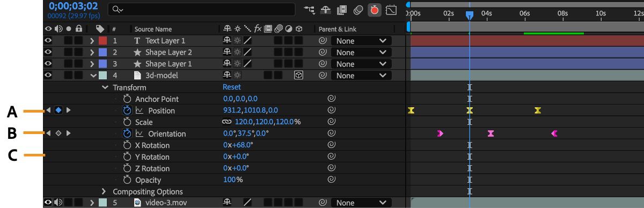This screenshot has width=644, height=208.
Task: Go to next Position keyframe arrow
Action: [x=68, y=110]
